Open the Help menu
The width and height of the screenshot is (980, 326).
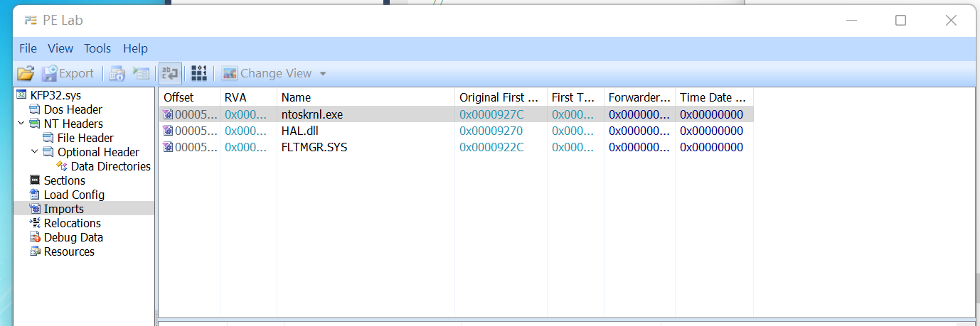135,48
